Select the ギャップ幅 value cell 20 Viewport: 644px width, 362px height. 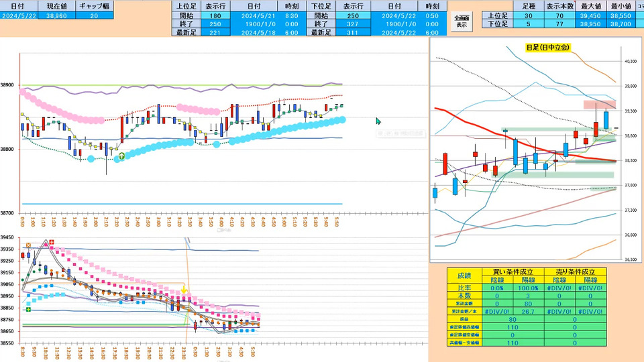point(94,15)
